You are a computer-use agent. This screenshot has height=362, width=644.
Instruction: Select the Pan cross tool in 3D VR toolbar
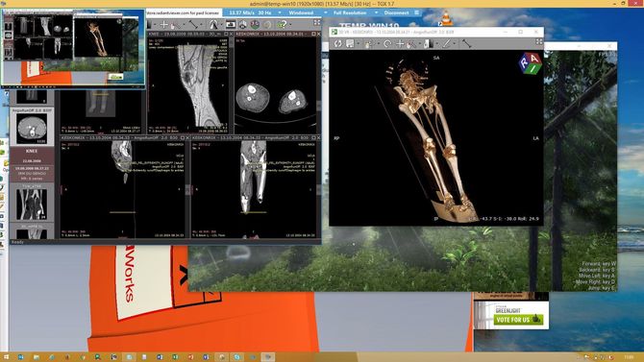point(400,43)
